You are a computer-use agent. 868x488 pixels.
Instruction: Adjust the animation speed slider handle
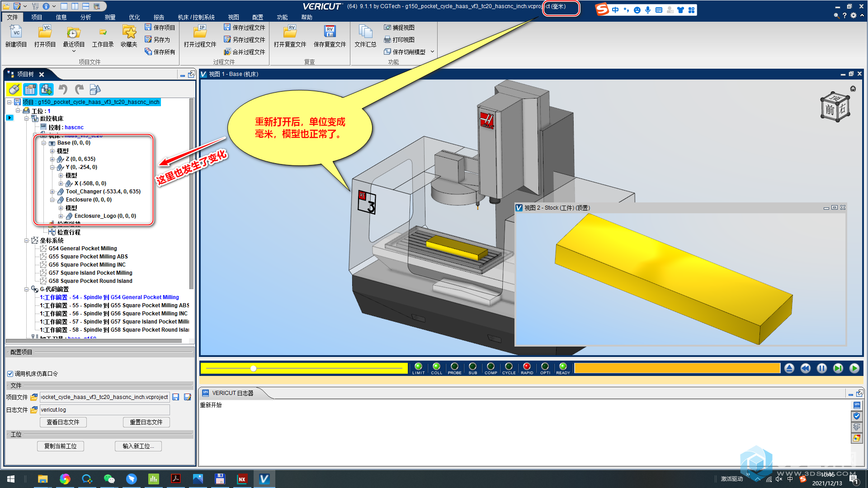pyautogui.click(x=254, y=369)
